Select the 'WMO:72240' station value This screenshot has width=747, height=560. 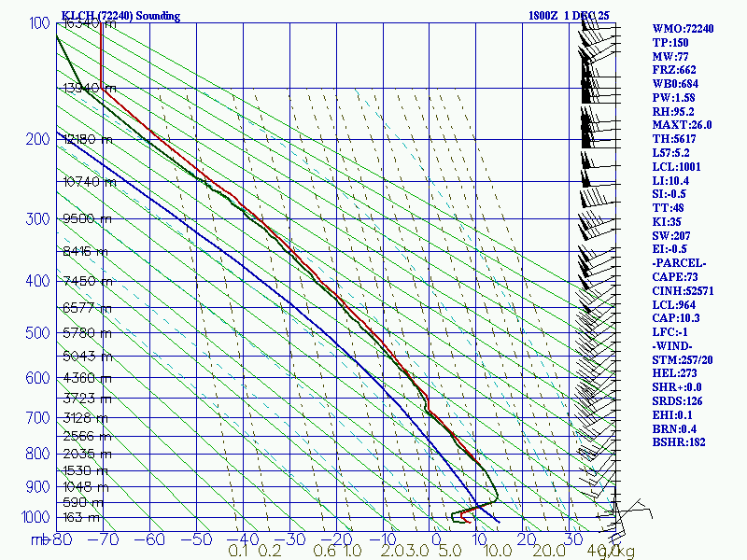[x=683, y=29]
